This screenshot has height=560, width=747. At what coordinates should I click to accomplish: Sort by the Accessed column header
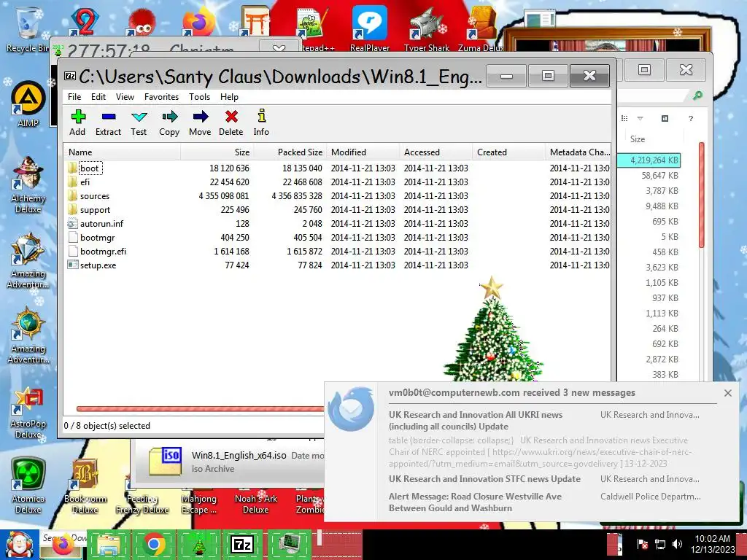tap(436, 152)
